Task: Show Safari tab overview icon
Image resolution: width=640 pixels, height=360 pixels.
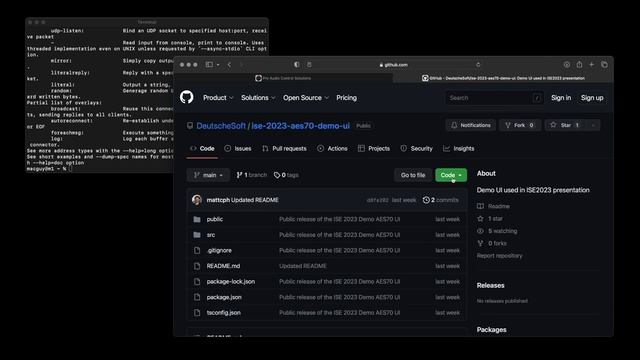Action: 604,64
